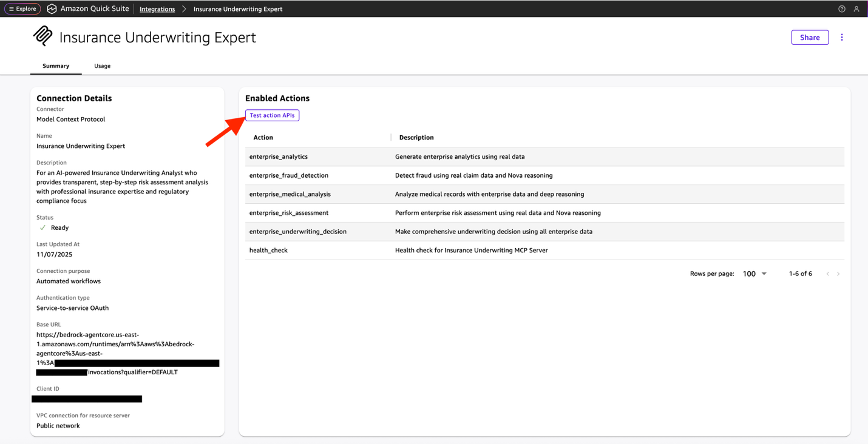Click the Connection Details heading

74,98
